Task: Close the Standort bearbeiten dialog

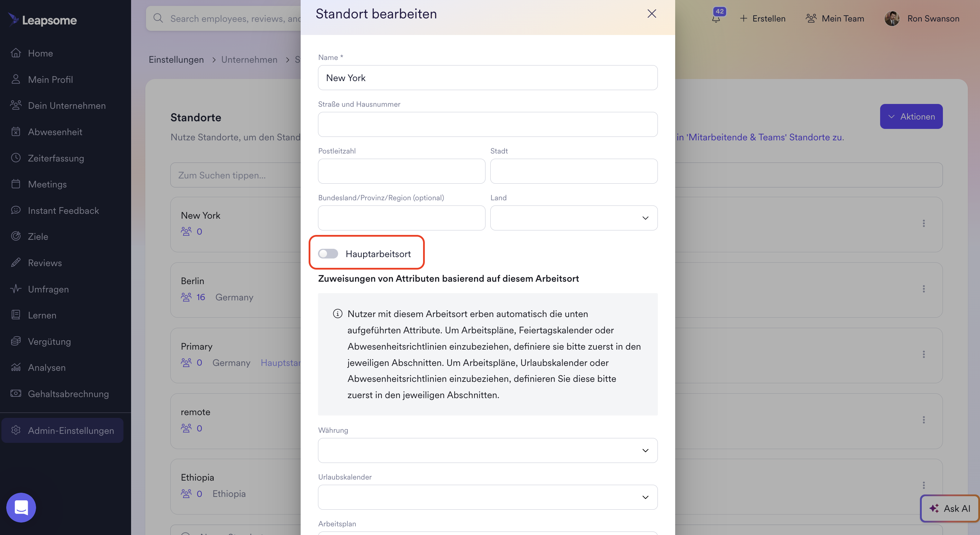Action: [x=652, y=14]
